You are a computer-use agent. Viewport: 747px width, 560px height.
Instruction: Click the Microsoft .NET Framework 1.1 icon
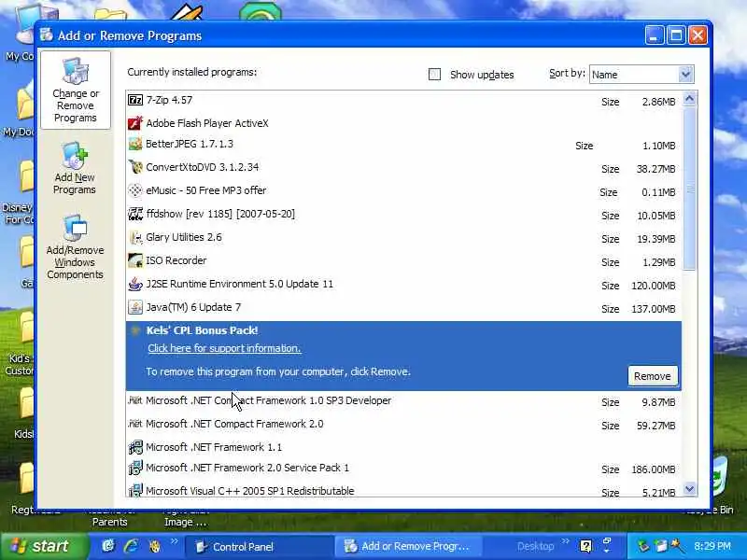click(135, 447)
